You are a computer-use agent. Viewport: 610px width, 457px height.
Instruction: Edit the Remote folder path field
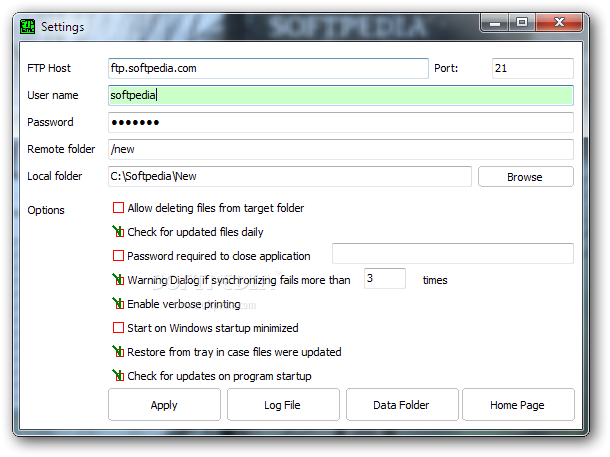tap(341, 149)
